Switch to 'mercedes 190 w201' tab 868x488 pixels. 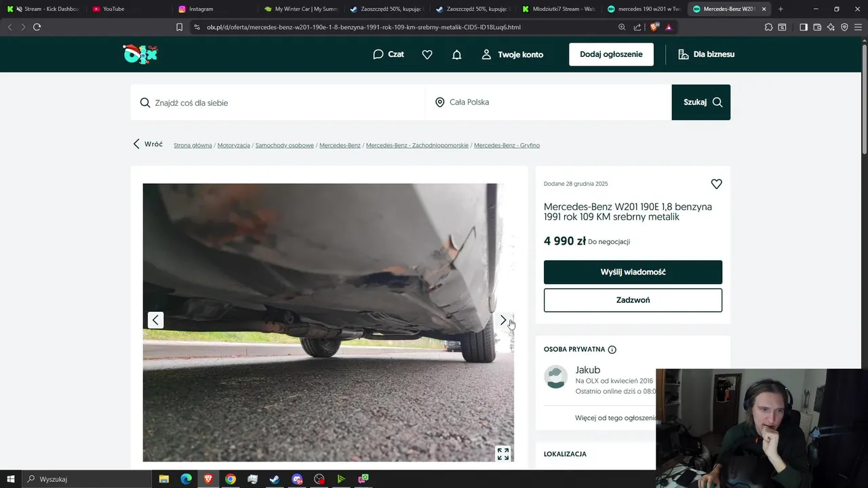[644, 9]
